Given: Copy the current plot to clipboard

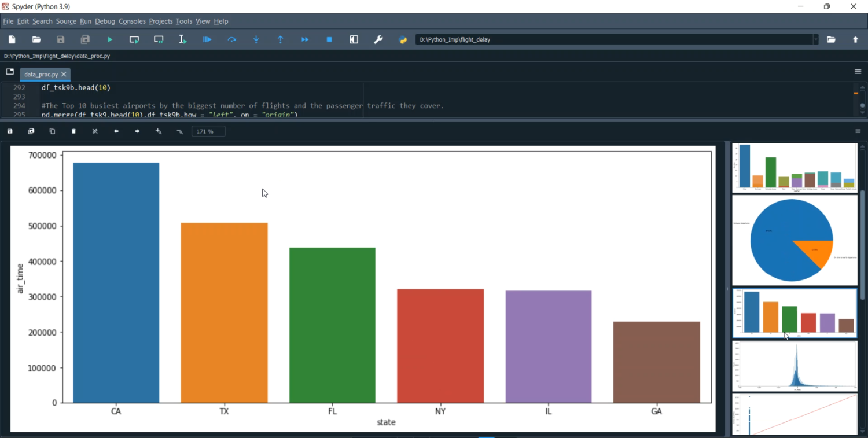Looking at the screenshot, I should (52, 131).
